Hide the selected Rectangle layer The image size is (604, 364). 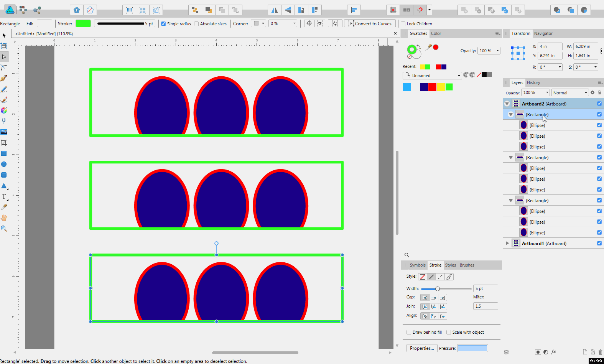[x=599, y=114]
